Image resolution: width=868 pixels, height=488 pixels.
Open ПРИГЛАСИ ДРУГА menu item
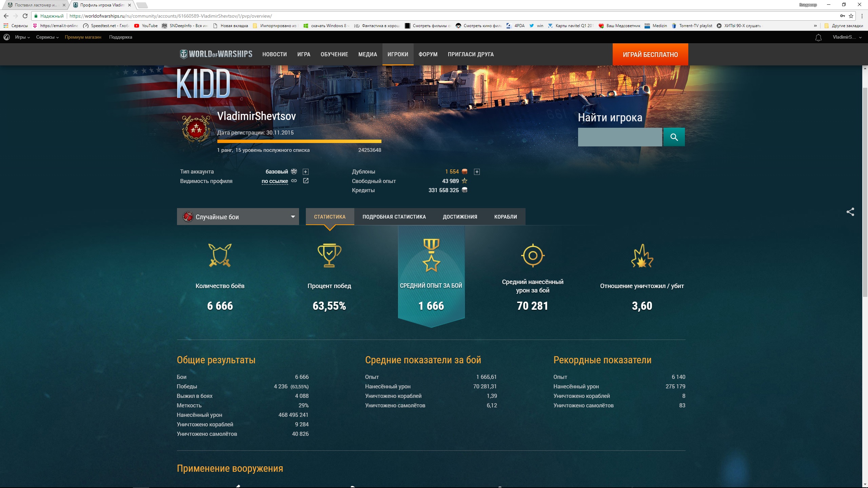[x=471, y=54]
